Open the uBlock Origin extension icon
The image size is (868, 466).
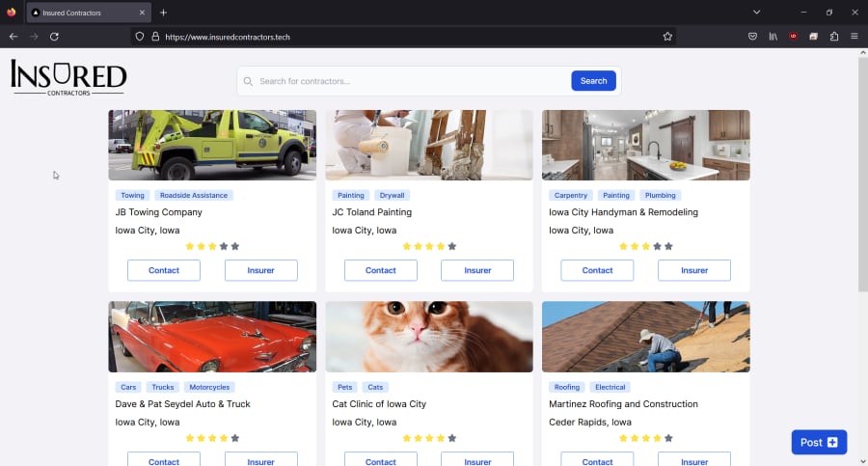point(794,37)
